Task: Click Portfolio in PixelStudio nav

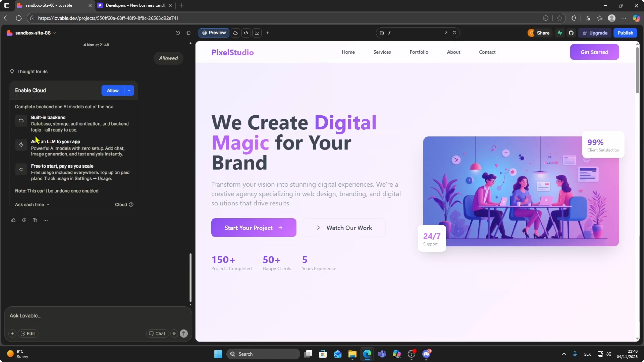Action: point(419,52)
